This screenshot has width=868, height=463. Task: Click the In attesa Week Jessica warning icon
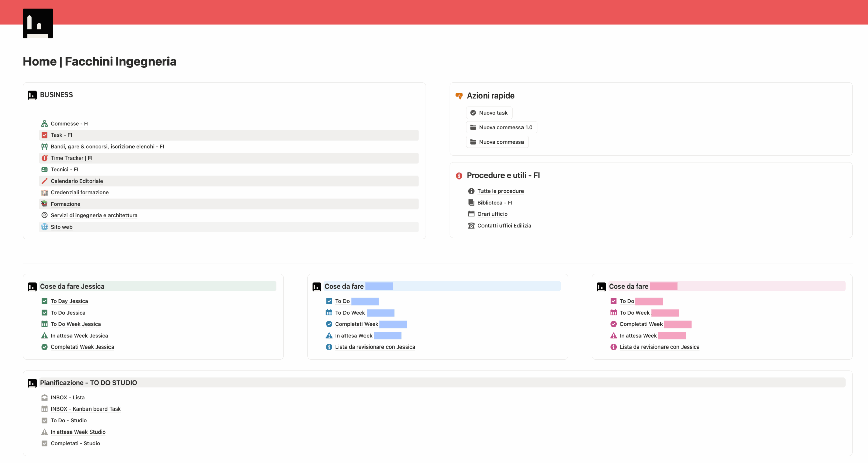point(44,336)
